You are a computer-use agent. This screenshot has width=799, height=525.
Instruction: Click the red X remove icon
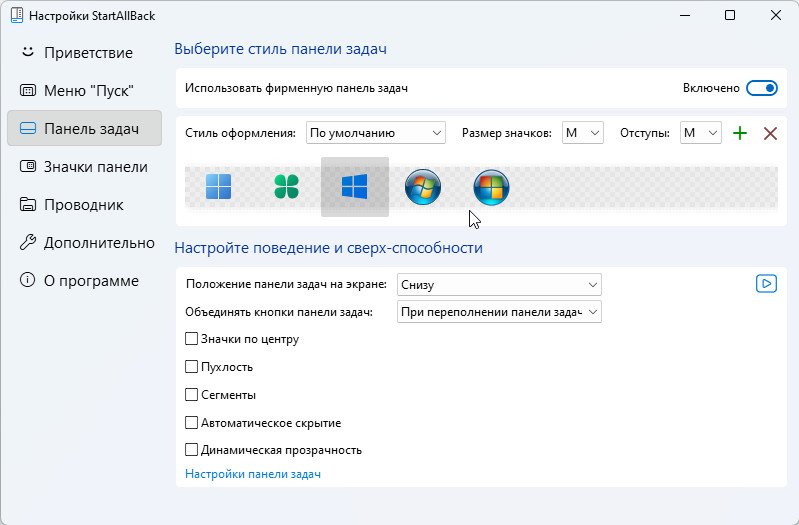pyautogui.click(x=770, y=134)
